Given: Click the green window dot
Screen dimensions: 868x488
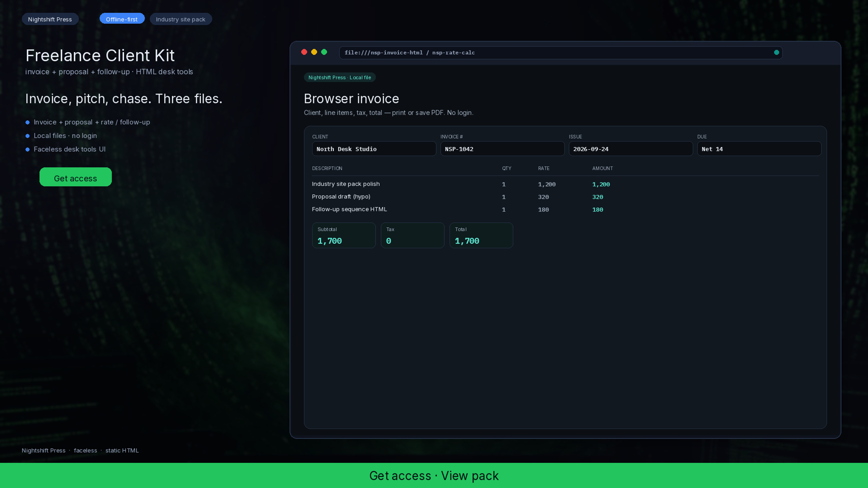Looking at the screenshot, I should (324, 52).
